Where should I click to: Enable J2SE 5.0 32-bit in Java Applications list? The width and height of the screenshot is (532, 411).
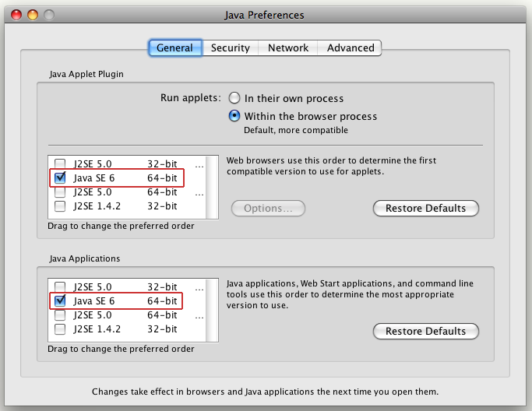point(60,286)
